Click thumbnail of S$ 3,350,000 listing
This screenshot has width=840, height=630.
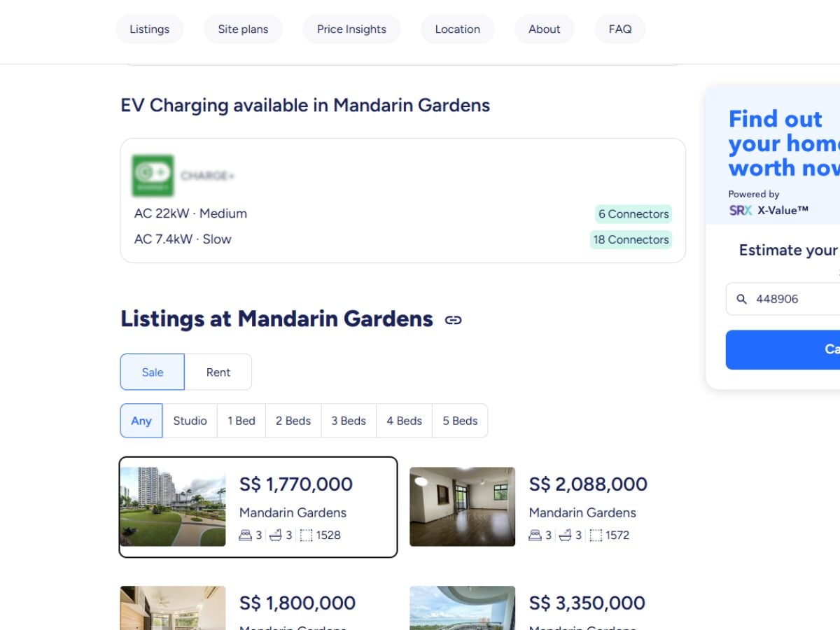462,608
